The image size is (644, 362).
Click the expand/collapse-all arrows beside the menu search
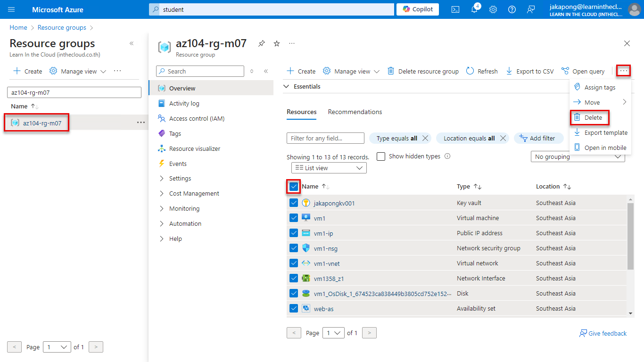(252, 71)
